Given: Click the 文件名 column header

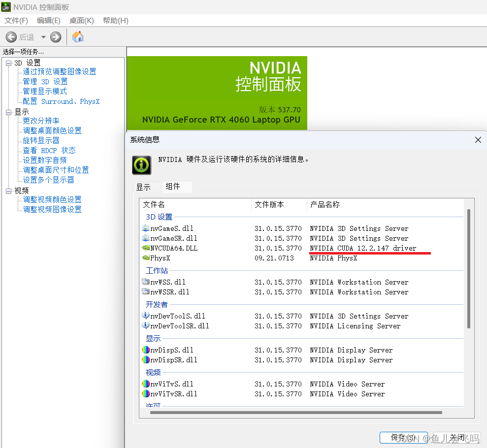Looking at the screenshot, I should (195, 205).
